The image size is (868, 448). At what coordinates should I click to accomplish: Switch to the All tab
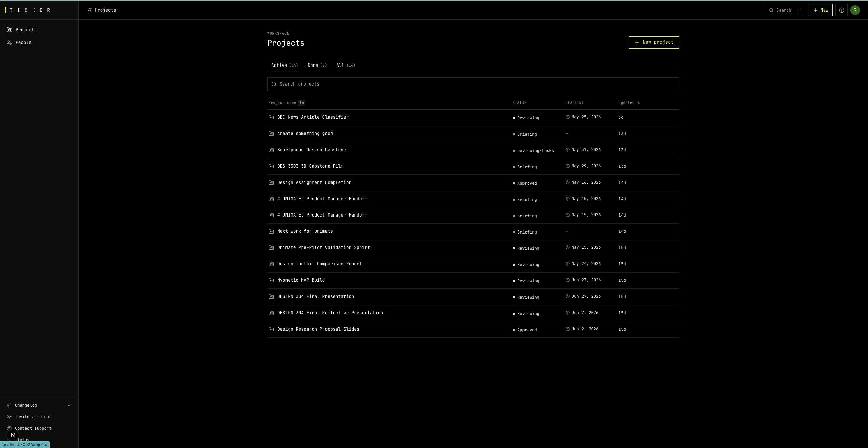(346, 66)
